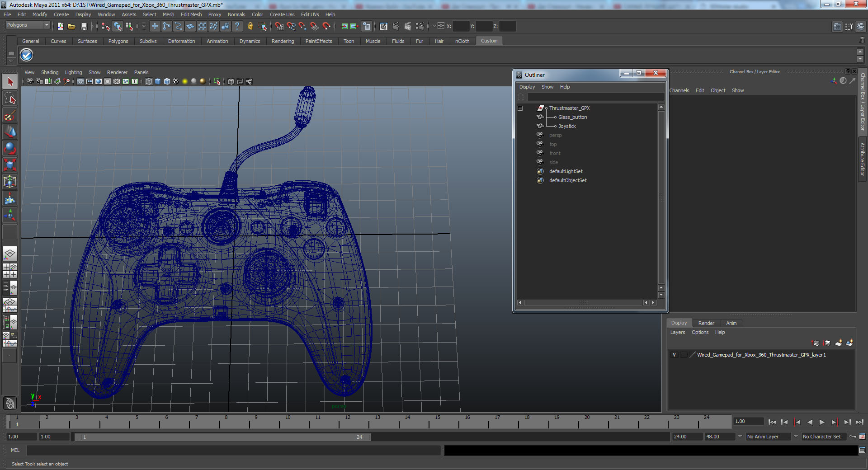
Task: Click the go to start of range button
Action: (x=772, y=422)
